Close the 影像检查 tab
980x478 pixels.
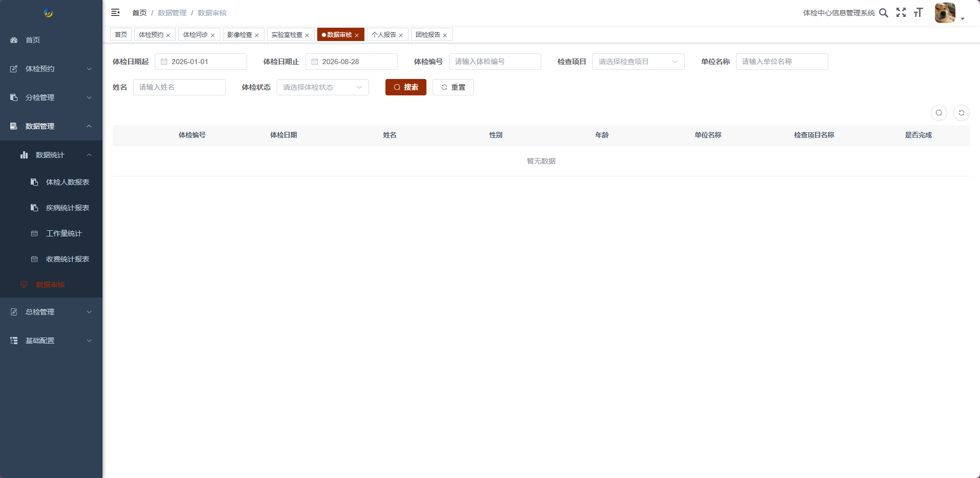click(x=257, y=35)
